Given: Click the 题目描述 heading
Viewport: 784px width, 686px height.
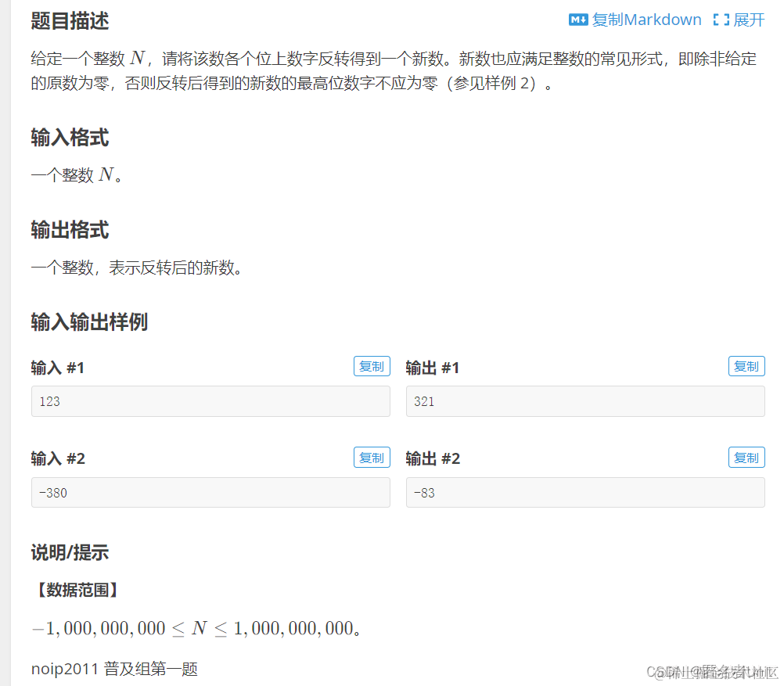Looking at the screenshot, I should coord(70,21).
